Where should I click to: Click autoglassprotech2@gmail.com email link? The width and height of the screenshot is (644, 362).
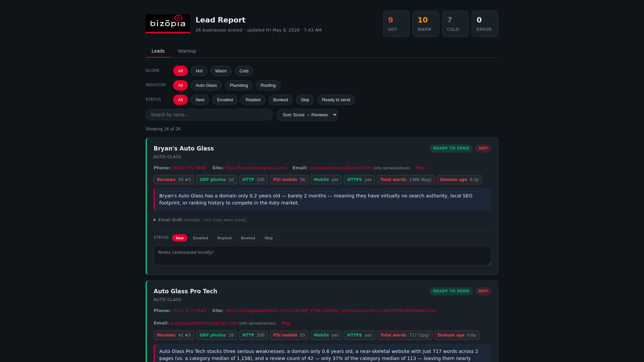point(204,323)
